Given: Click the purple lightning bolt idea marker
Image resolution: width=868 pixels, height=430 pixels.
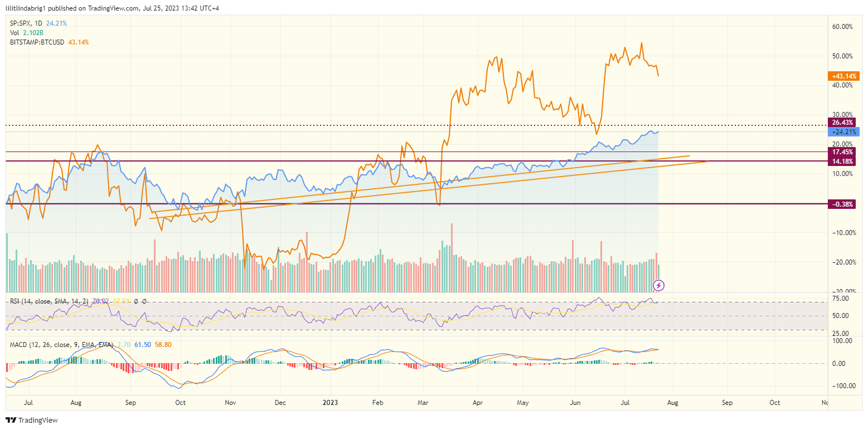Looking at the screenshot, I should point(658,286).
